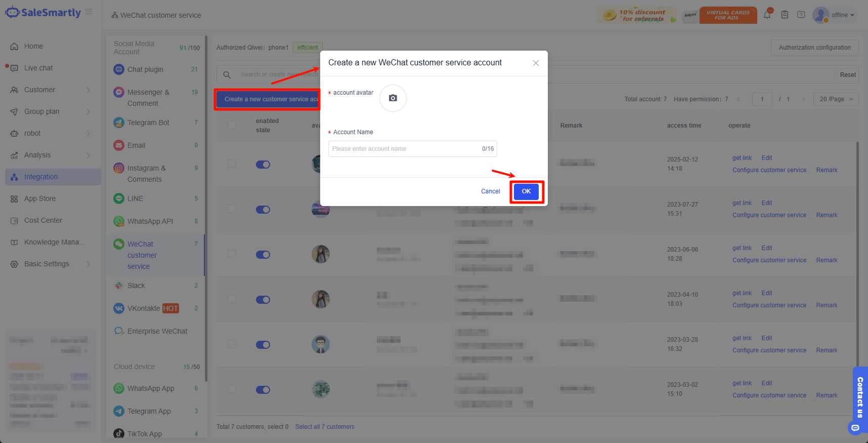Select Integration in the sidebar
868x443 pixels.
(53, 177)
